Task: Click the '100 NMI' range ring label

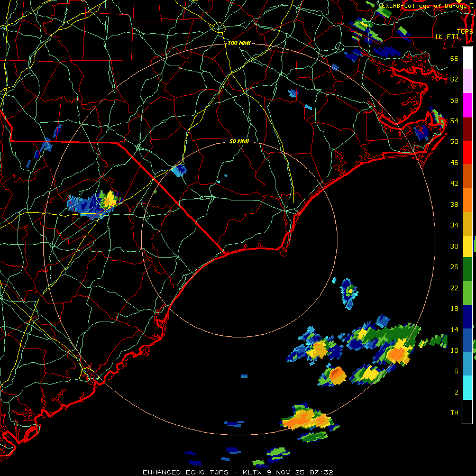Action: coord(239,43)
